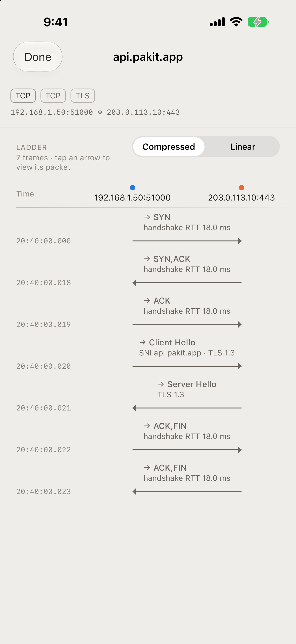Tap the blue client endpoint dot

click(x=133, y=187)
